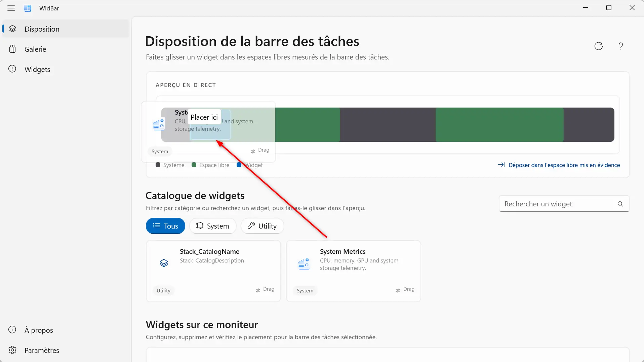Open help with the question mark icon

point(621,46)
